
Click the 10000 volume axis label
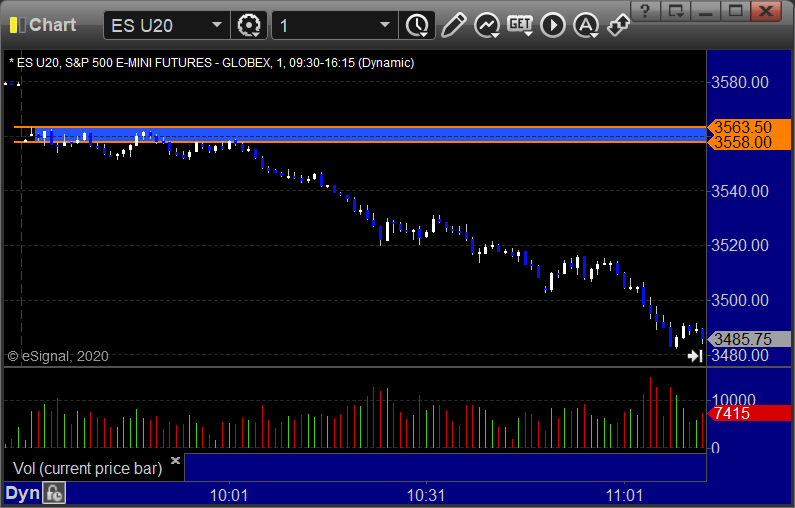(x=734, y=399)
